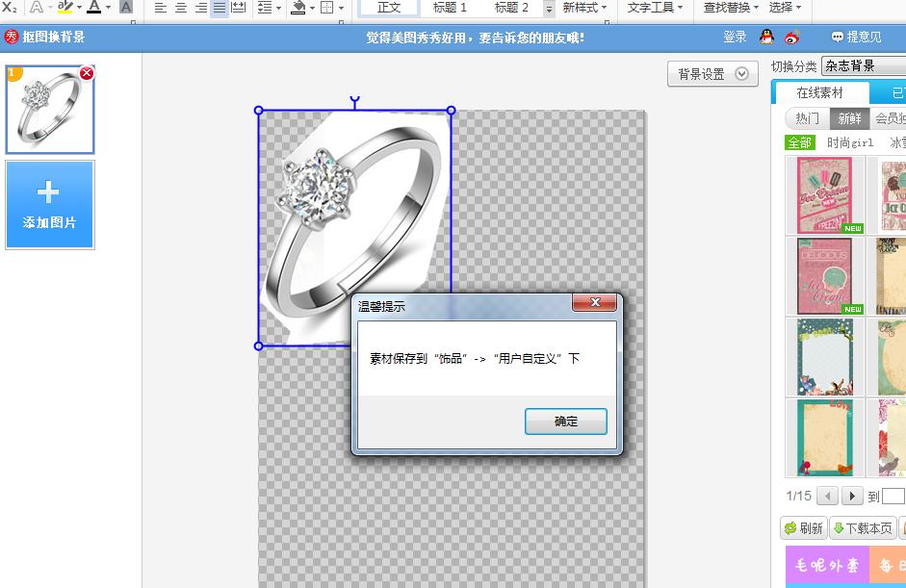The image size is (906, 588).
Task: Remove the ring thumbnail with red X
Action: pos(87,73)
